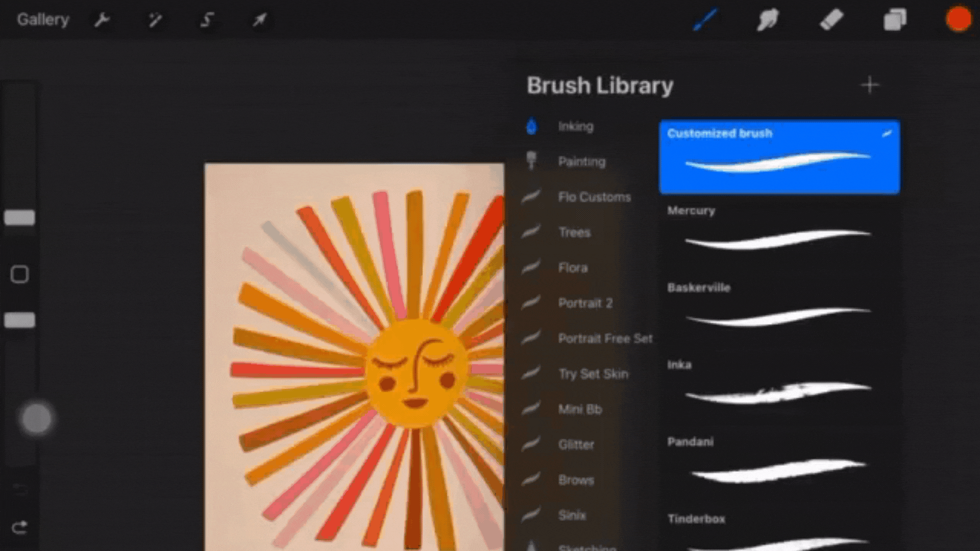Open the Layers panel
980x551 pixels.
895,20
